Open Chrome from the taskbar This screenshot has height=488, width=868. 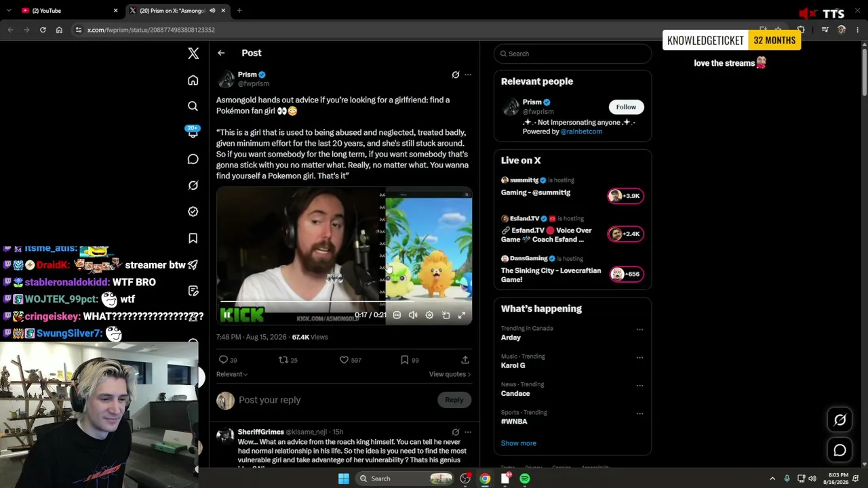click(x=485, y=479)
